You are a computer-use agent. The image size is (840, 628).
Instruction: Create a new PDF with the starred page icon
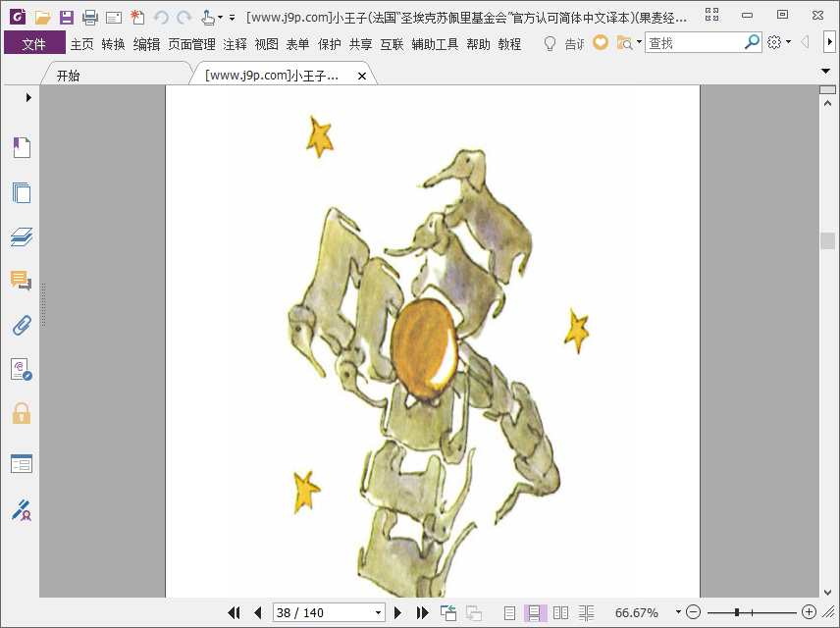[x=137, y=17]
